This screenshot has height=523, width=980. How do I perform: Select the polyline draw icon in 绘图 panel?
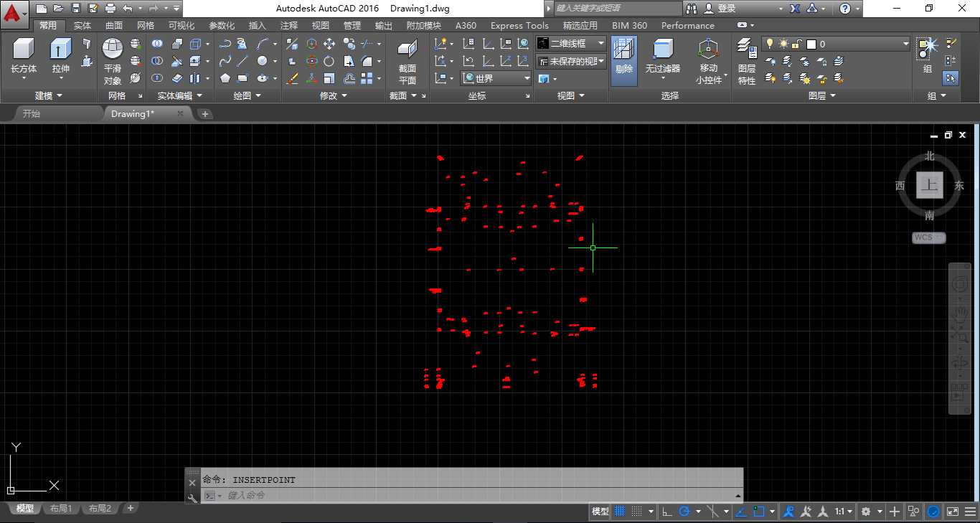coord(225,44)
